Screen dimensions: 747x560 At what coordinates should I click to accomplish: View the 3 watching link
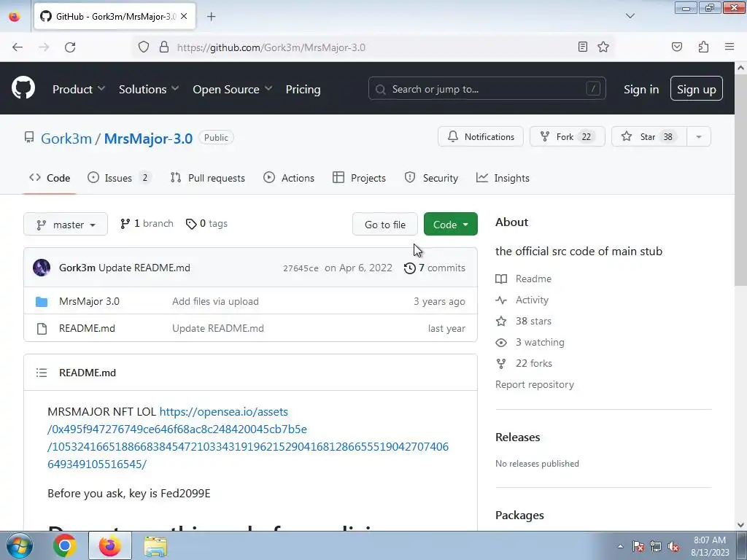[530, 342]
